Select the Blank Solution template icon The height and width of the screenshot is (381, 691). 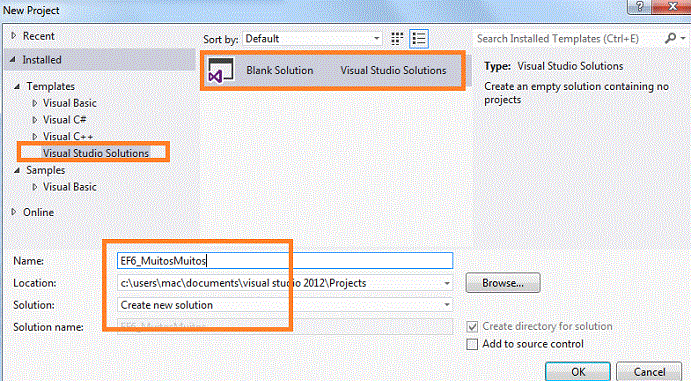point(221,70)
